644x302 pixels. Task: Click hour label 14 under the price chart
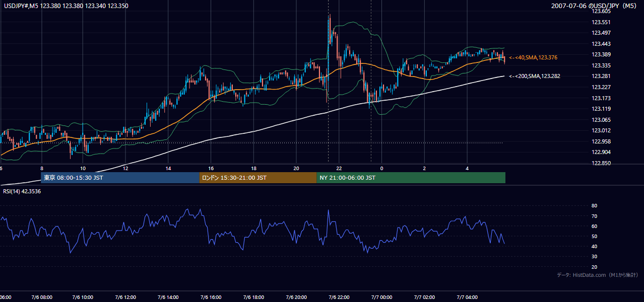click(168, 169)
